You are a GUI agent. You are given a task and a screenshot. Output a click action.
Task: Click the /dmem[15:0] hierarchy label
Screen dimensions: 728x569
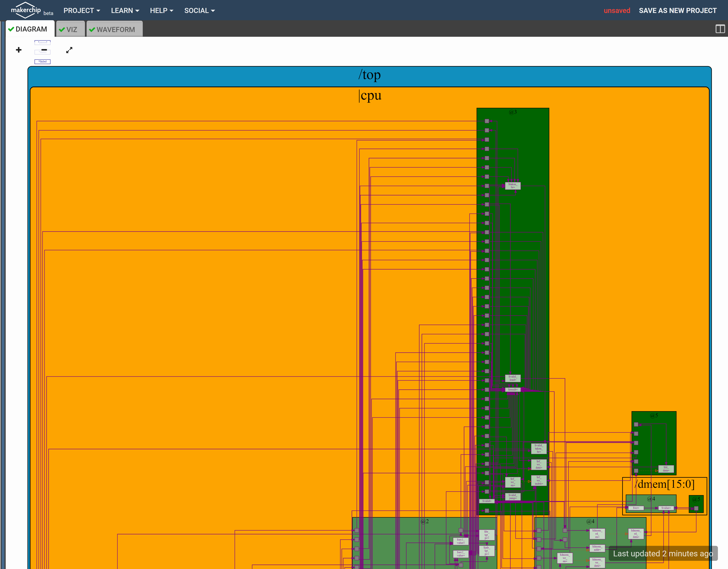(664, 484)
